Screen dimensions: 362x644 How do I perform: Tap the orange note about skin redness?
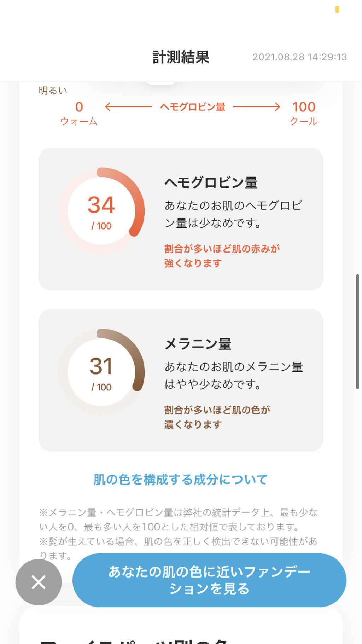pyautogui.click(x=222, y=256)
